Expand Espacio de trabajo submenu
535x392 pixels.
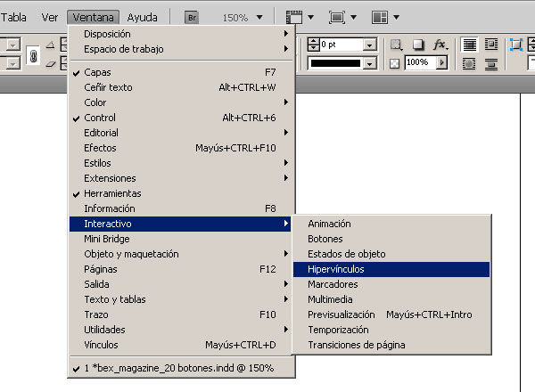click(x=180, y=49)
